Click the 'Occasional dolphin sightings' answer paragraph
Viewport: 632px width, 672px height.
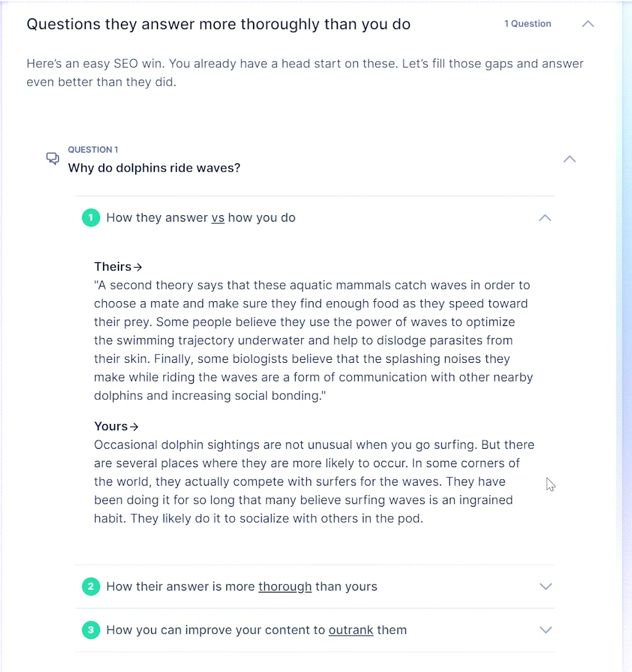click(314, 481)
